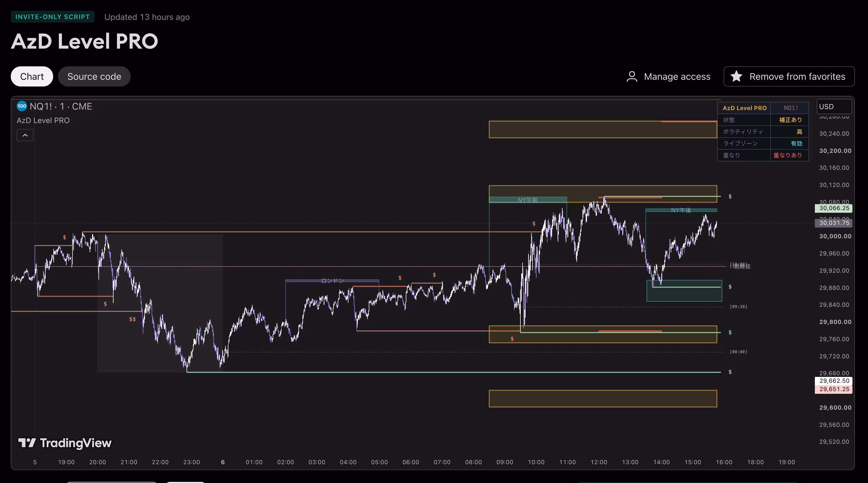The height and width of the screenshot is (483, 868).
Task: Click the ロンドン session label
Action: (332, 281)
